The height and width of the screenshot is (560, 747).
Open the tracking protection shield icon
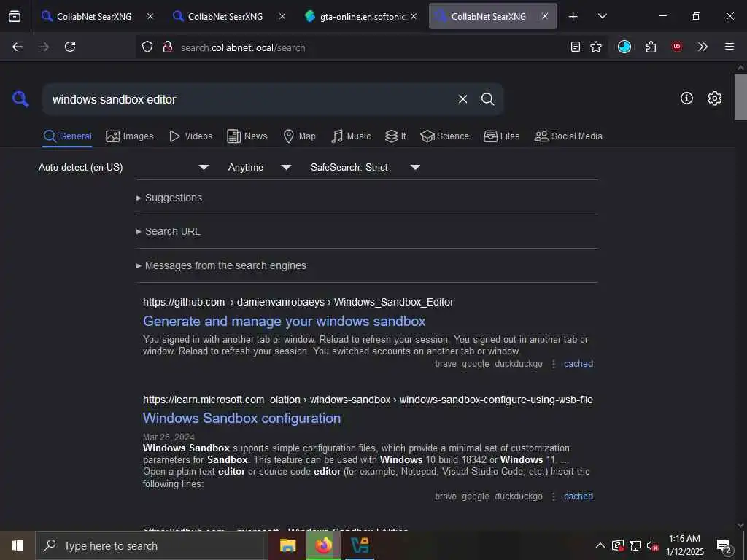pos(147,47)
